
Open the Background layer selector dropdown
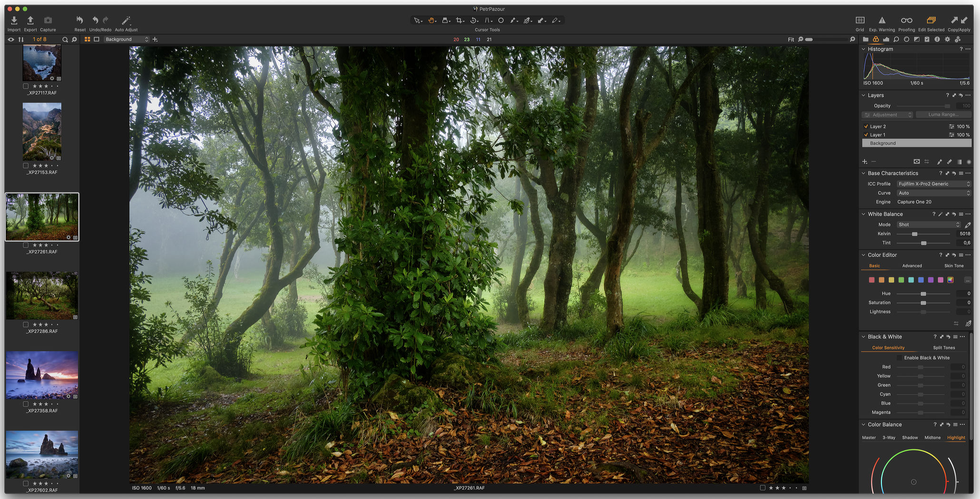127,39
